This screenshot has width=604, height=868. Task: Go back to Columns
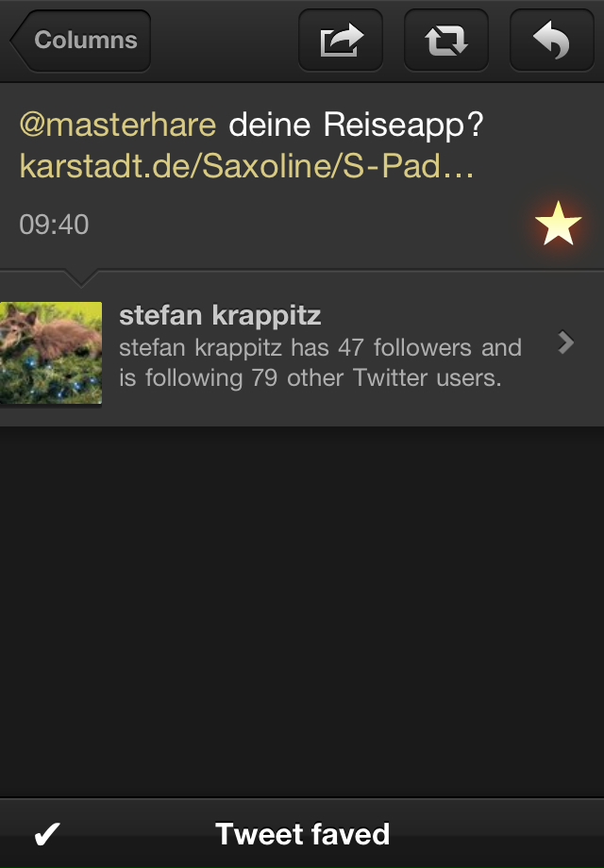point(80,40)
